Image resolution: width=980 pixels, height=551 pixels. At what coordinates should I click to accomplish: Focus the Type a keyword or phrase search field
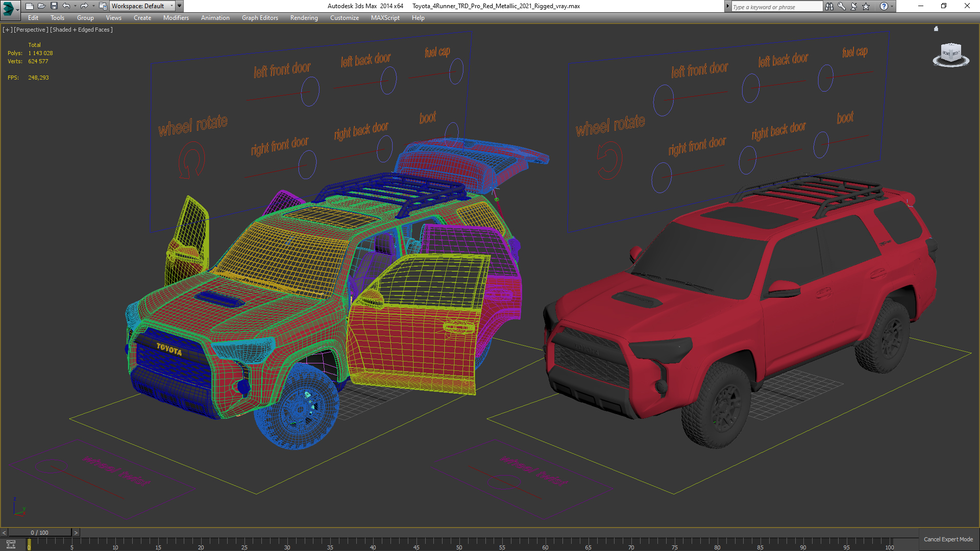(x=777, y=7)
